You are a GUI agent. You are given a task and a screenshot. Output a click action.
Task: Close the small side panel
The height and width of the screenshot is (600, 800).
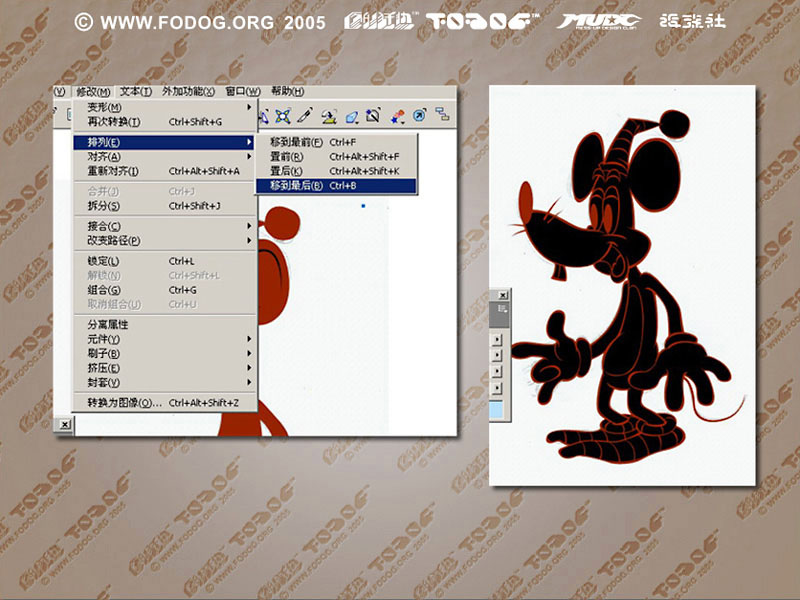503,295
